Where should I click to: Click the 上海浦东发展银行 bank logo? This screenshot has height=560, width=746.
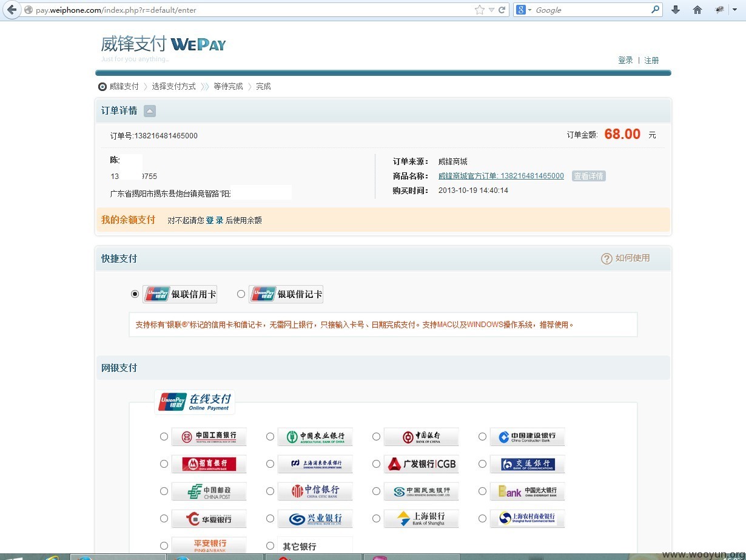315,464
